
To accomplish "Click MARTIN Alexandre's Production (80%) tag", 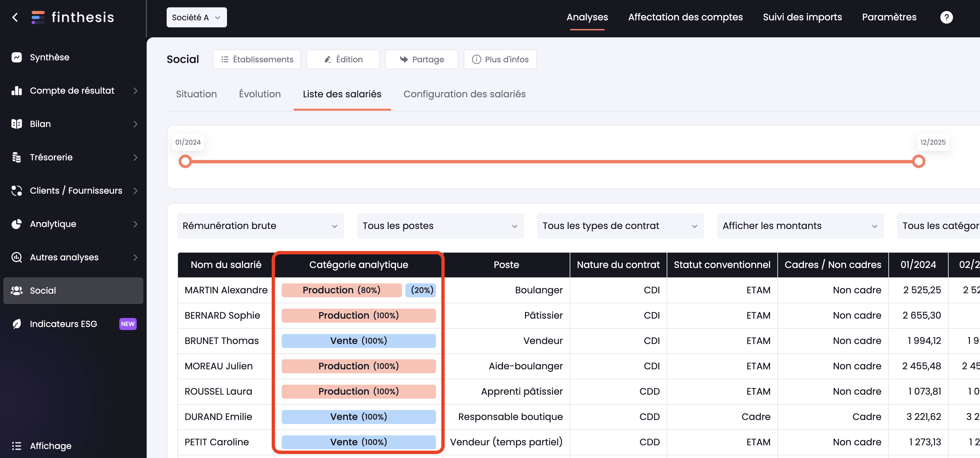I will click(x=342, y=290).
